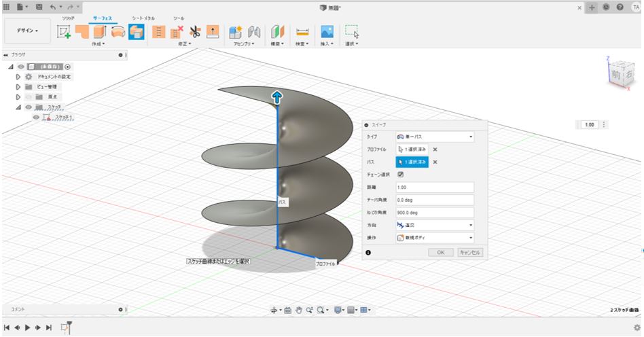Click Cancel in the Sweep dialog
Viewport: 644px width, 337px height.
470,252
